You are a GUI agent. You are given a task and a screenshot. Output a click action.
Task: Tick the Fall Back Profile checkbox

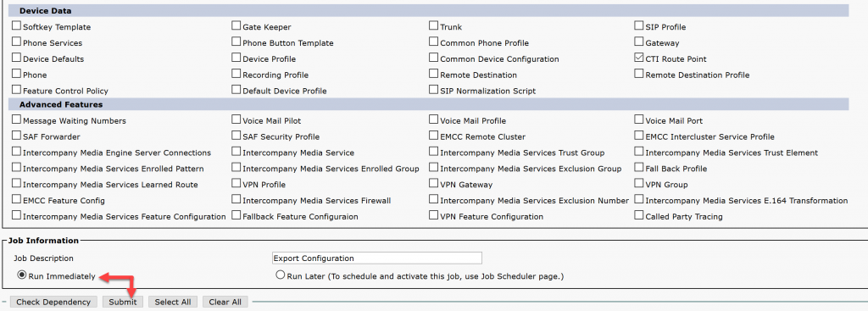639,167
